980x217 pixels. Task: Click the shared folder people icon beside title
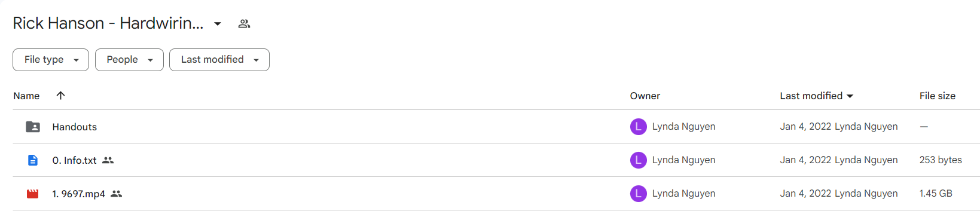point(244,24)
